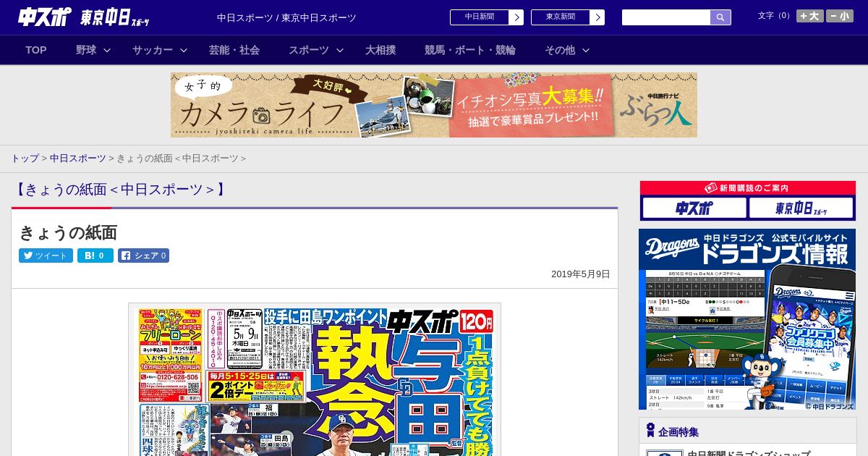The width and height of the screenshot is (868, 456).
Task: Share via the Twitter ツイート button
Action: tap(46, 256)
